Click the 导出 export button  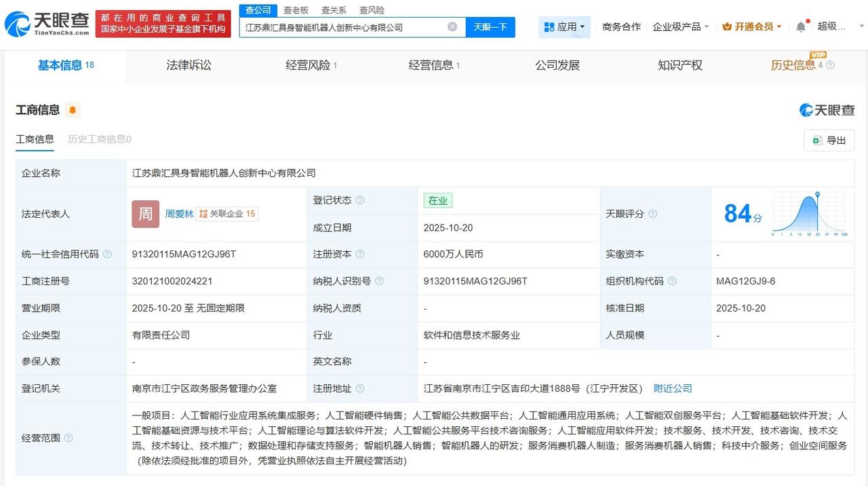point(829,141)
